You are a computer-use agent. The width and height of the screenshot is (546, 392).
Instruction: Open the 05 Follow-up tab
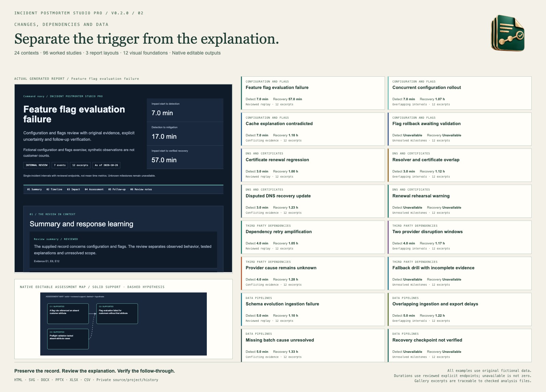[117, 190]
